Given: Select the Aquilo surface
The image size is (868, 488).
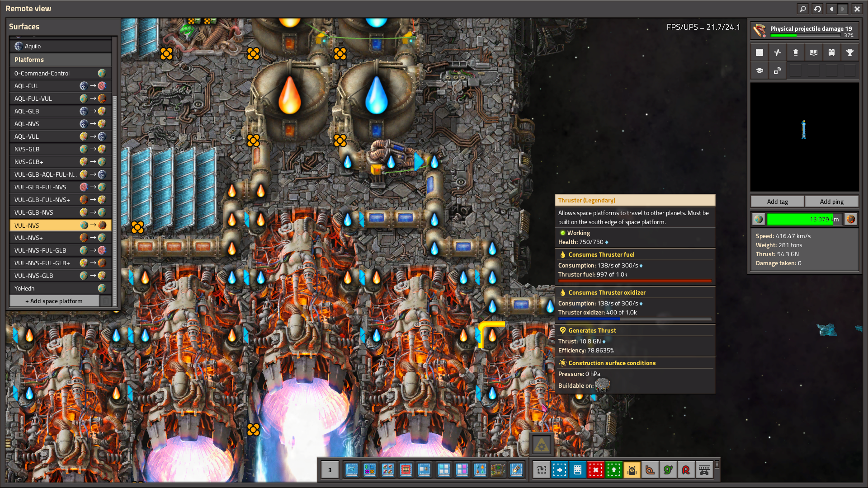Looking at the screenshot, I should (x=61, y=46).
